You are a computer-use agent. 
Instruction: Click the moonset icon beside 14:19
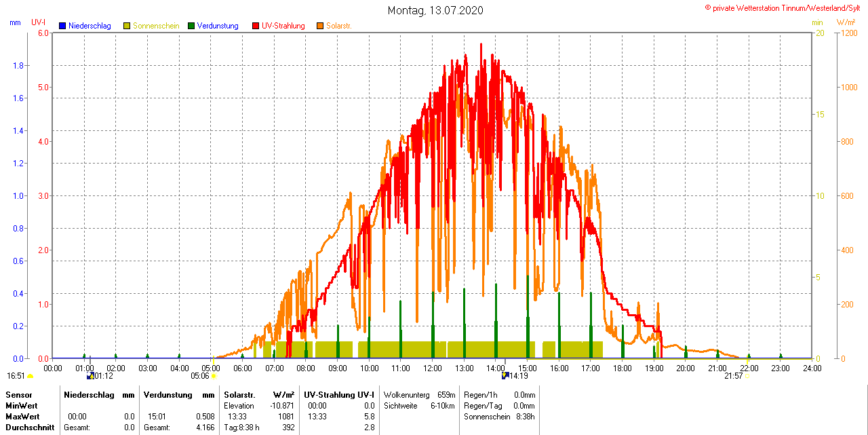[505, 375]
